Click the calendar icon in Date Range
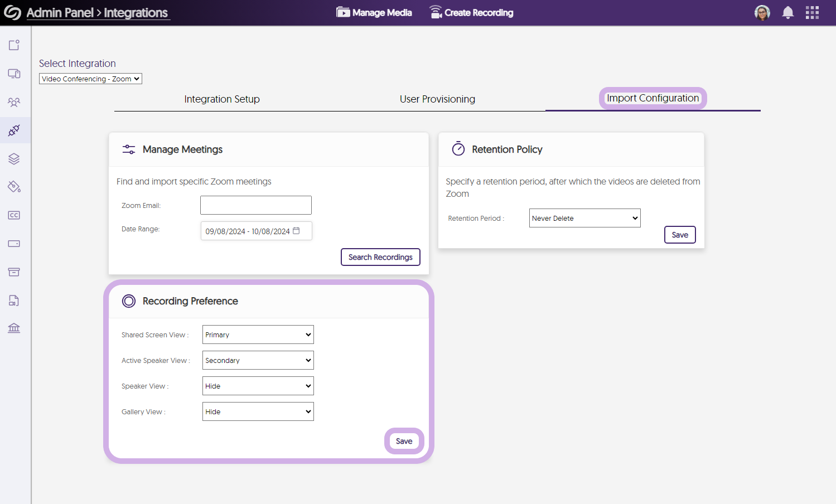836x504 pixels. [x=296, y=231]
